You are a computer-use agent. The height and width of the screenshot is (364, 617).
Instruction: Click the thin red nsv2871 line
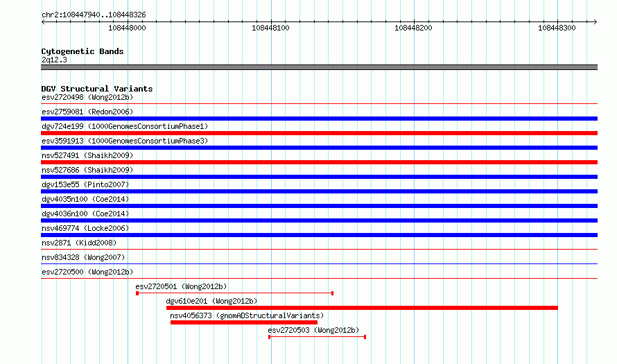pyautogui.click(x=319, y=249)
